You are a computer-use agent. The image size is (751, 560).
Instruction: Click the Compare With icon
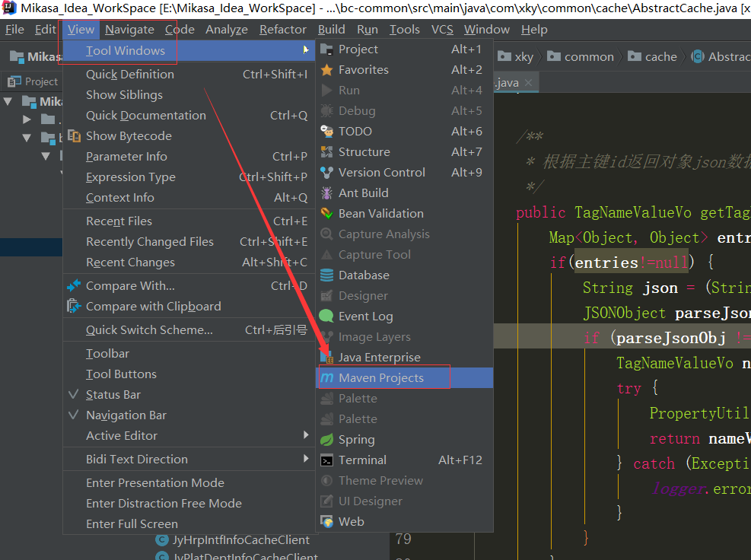[x=74, y=286]
